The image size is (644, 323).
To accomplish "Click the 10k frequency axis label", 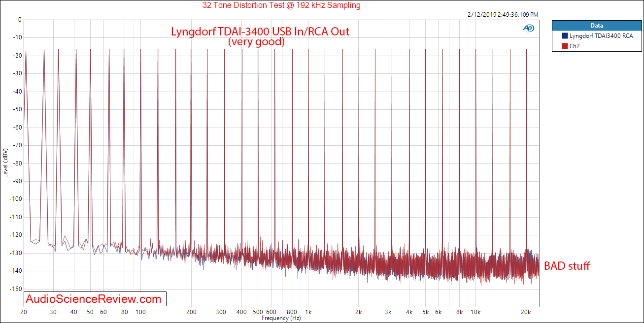I will [x=476, y=312].
